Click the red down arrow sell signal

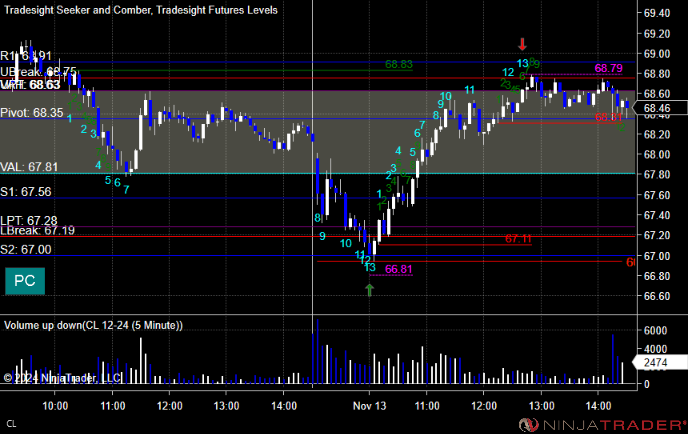point(522,44)
